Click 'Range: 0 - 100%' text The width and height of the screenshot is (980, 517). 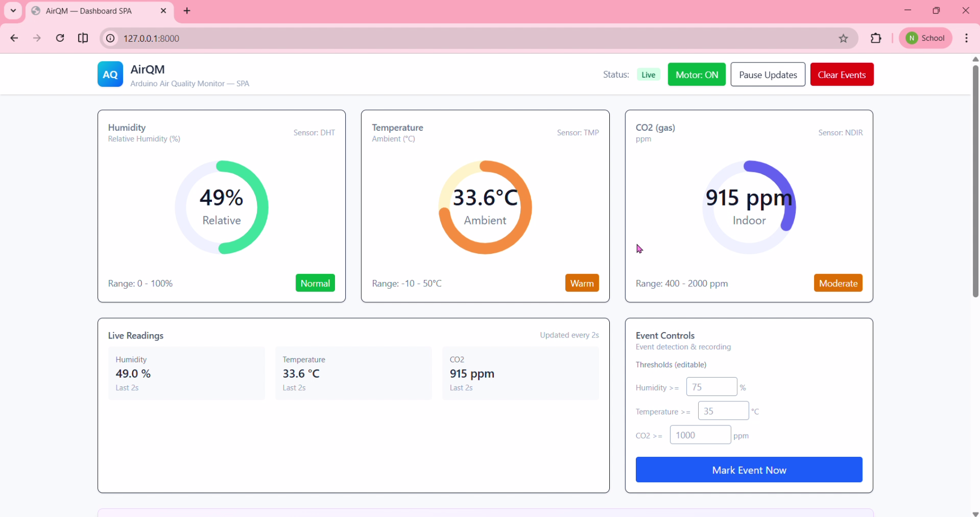click(x=140, y=283)
